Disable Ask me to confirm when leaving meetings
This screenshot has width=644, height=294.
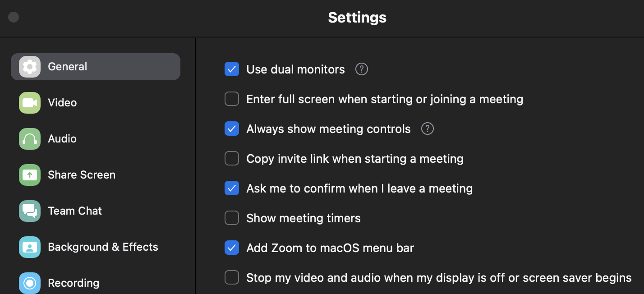pyautogui.click(x=231, y=188)
